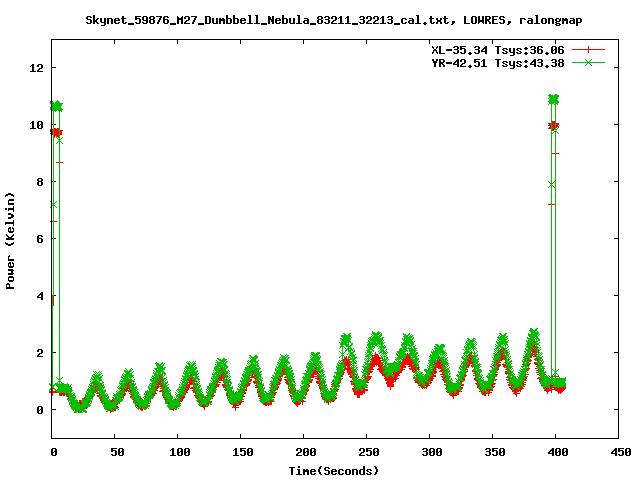Image resolution: width=640 pixels, height=480 pixels.
Task: Click the green calibration spike top near 400 seconds
Action: click(553, 100)
